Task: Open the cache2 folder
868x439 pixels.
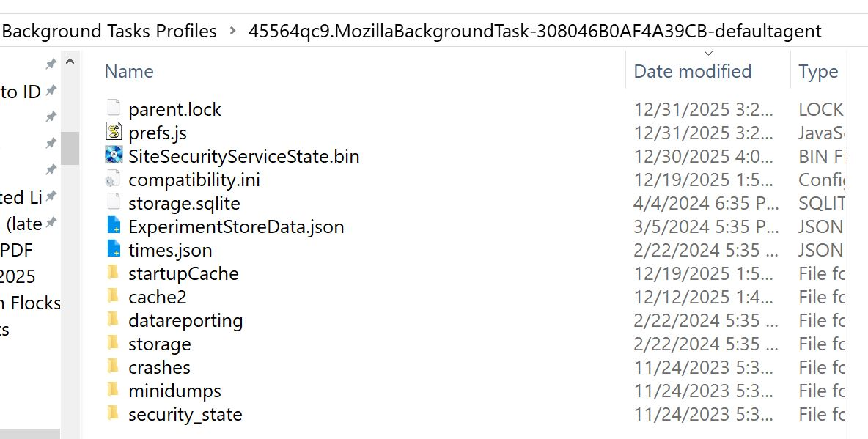Action: pos(157,297)
